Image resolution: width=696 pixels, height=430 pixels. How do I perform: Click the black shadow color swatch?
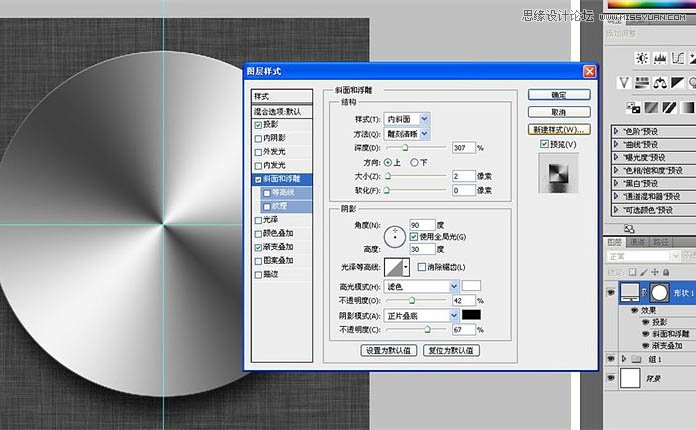(471, 315)
